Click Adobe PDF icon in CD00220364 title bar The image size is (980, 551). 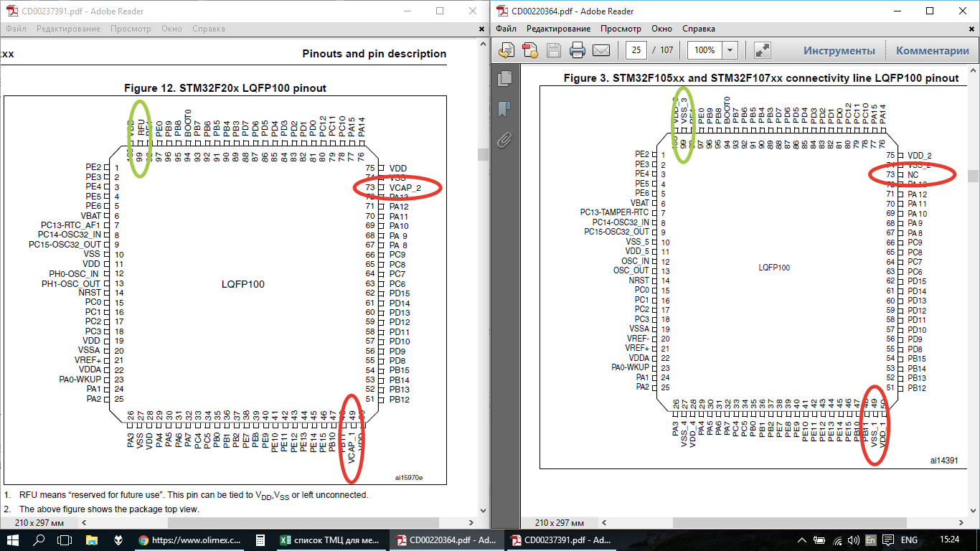click(x=501, y=11)
